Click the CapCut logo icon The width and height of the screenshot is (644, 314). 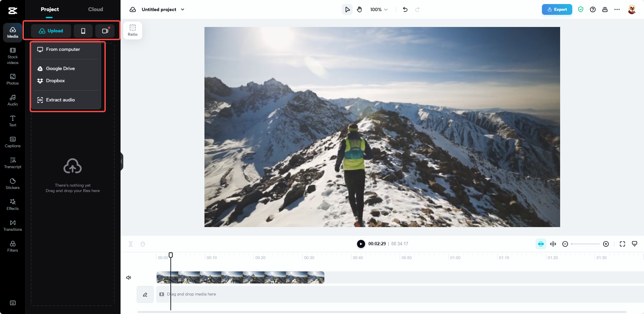(13, 11)
